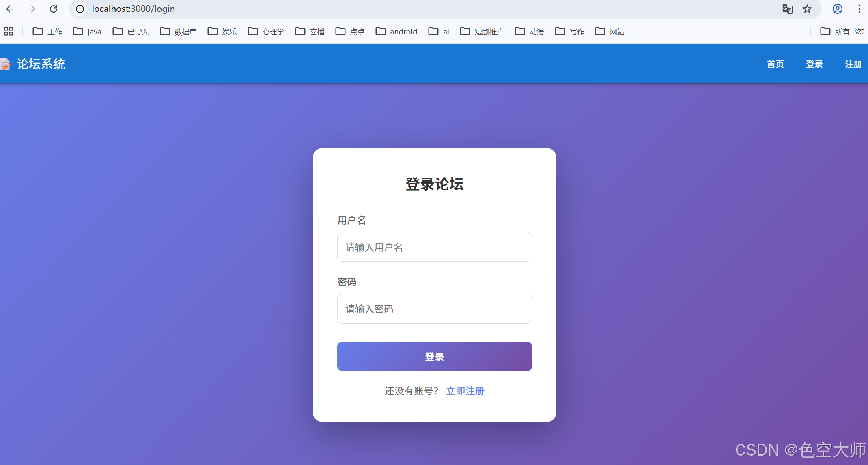Image resolution: width=868 pixels, height=465 pixels.
Task: Focus the 请输入用户名 username field
Action: (434, 247)
